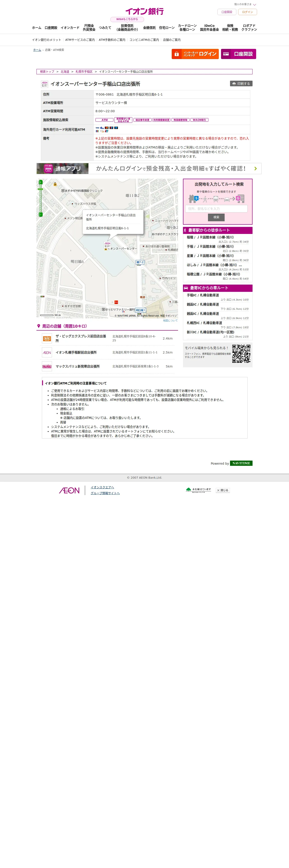
Task: Click the WAON取引 badge
Action: 199,120
